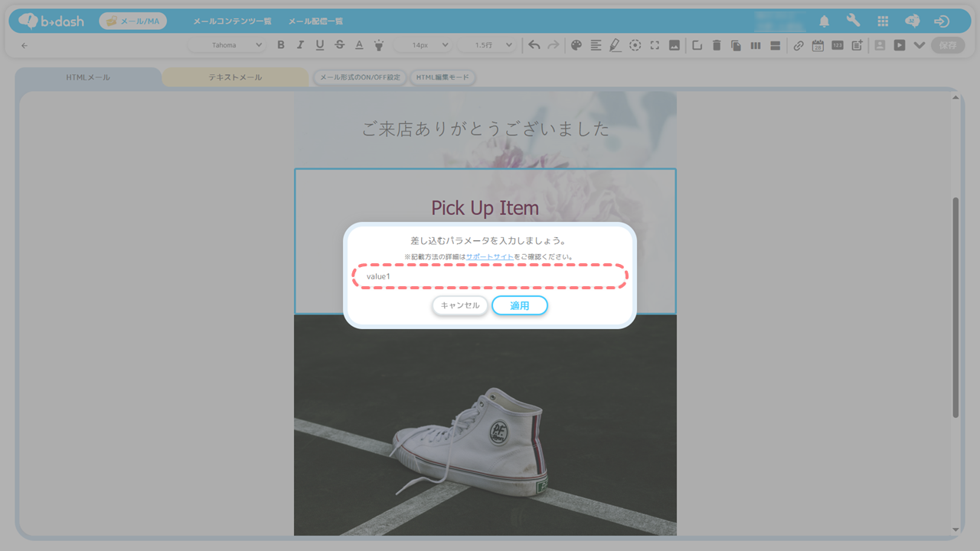Open メール配信一覧 menu
Screen dimensions: 980x551
[315, 21]
